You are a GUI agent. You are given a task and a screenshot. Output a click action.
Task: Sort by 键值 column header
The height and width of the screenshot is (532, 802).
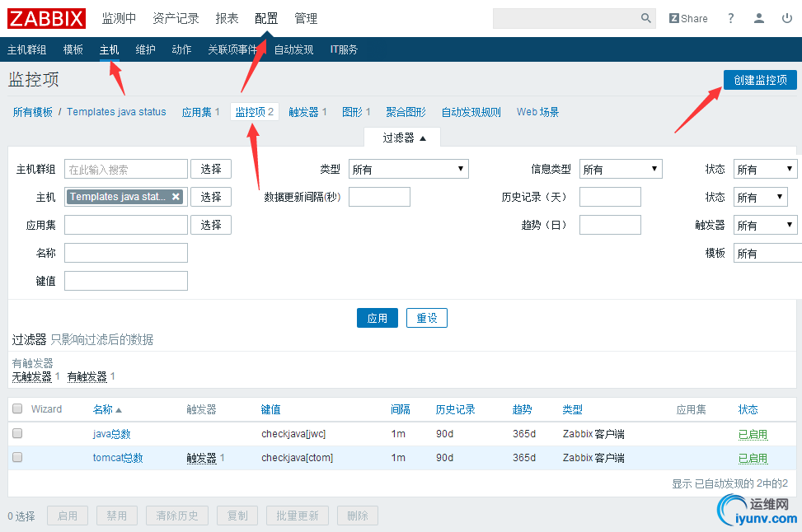click(270, 409)
